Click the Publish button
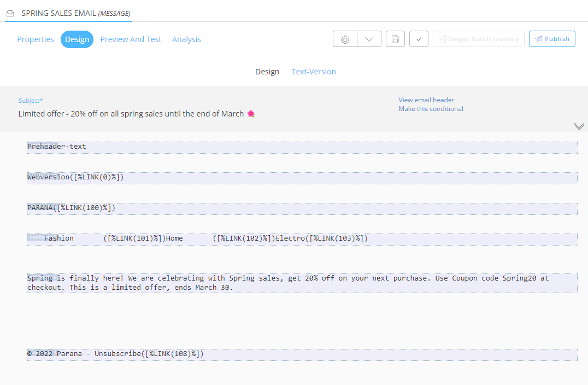 pyautogui.click(x=552, y=39)
